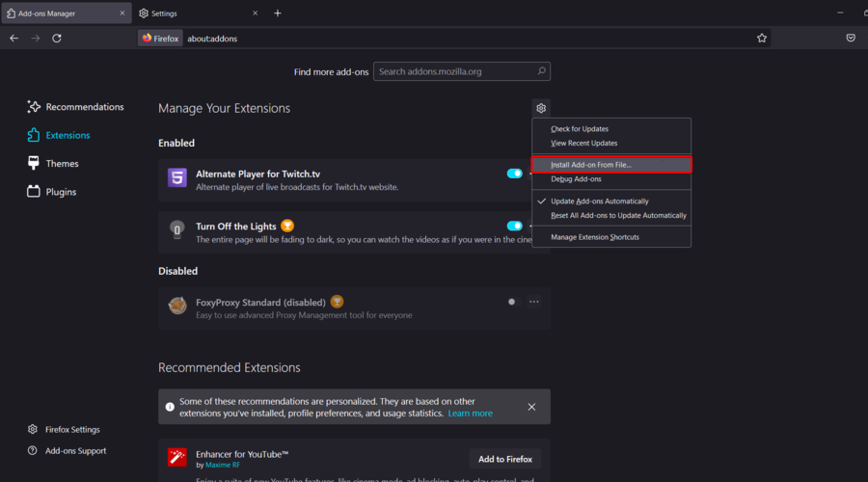Viewport: 868px width, 482px height.
Task: Dismiss the personalized recommendations notice
Action: (531, 407)
